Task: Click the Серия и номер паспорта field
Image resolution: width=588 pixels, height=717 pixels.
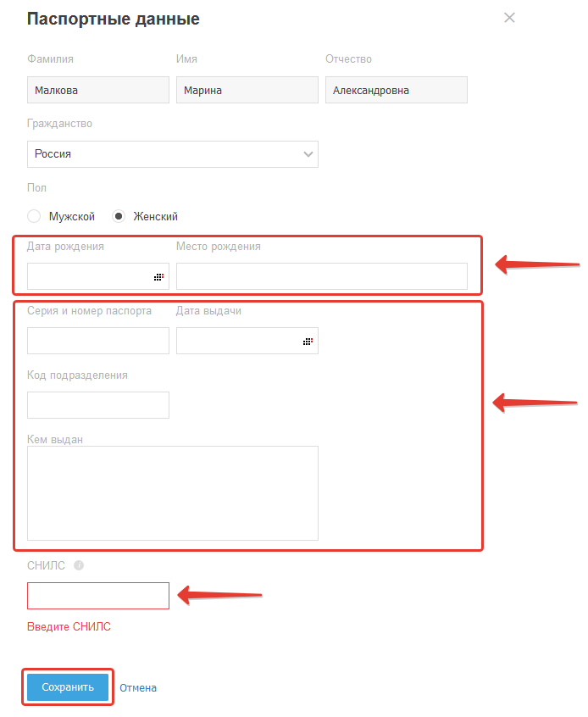Action: click(98, 341)
